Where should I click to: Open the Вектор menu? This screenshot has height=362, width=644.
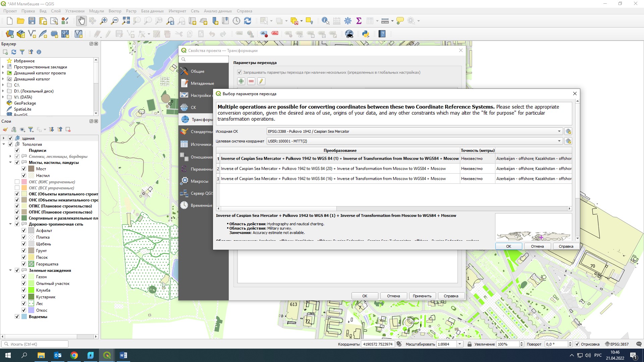(115, 11)
